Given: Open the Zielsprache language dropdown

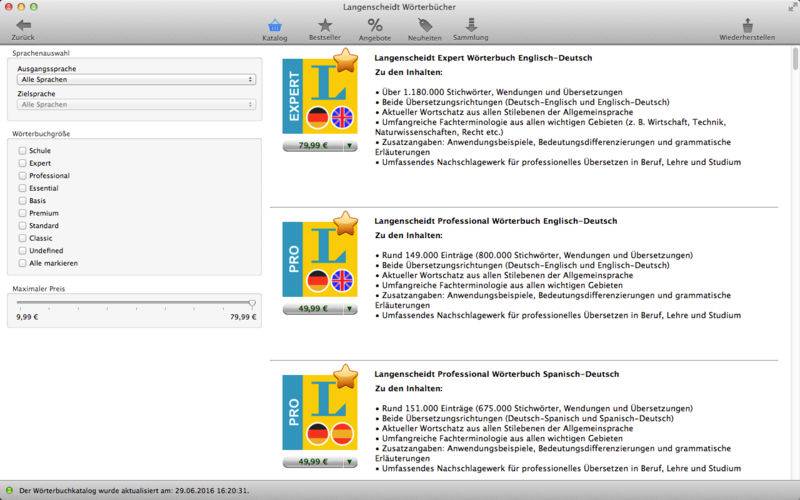Looking at the screenshot, I should point(136,105).
